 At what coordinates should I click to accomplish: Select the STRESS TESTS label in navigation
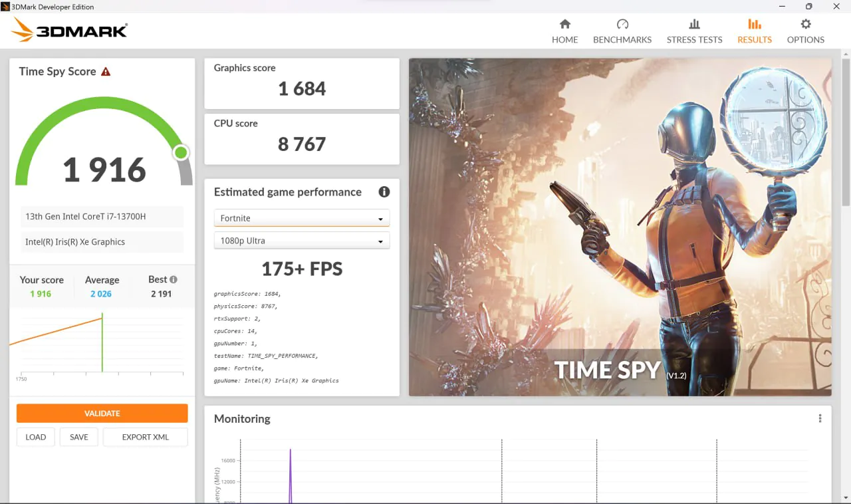pyautogui.click(x=694, y=40)
